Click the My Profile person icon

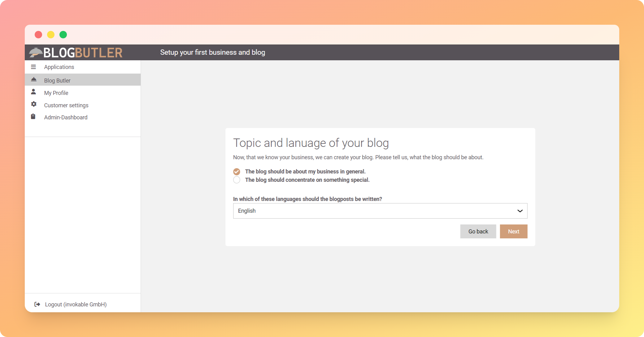pos(33,92)
